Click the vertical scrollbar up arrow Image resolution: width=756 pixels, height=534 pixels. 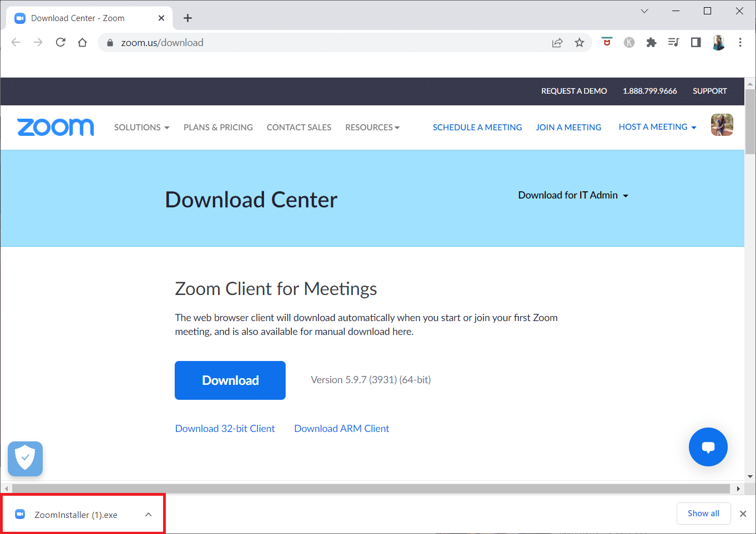tap(750, 84)
